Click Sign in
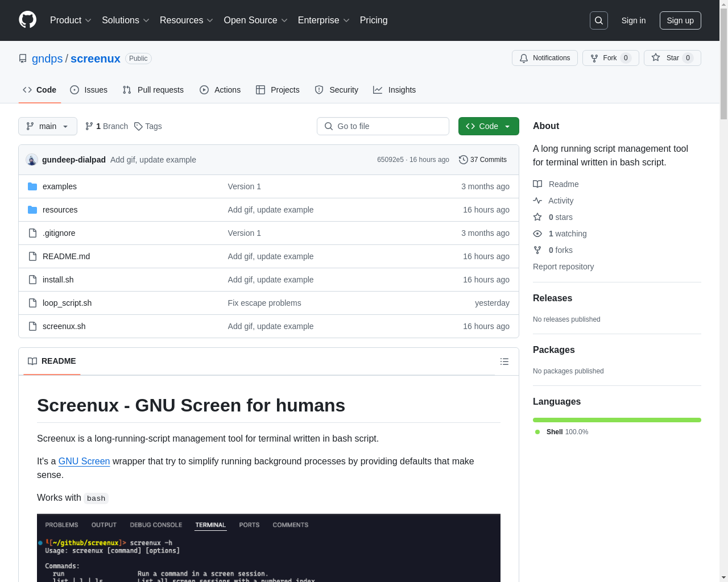 coord(634,20)
